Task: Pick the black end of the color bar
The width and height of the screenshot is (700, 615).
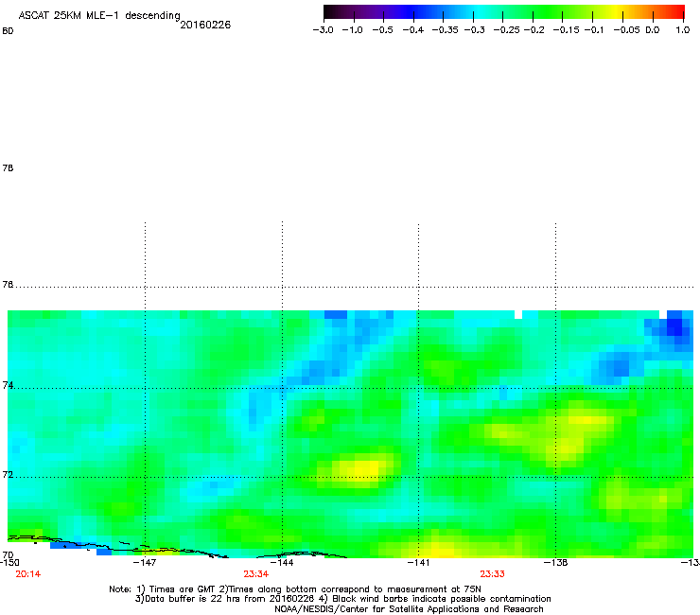Action: point(329,11)
